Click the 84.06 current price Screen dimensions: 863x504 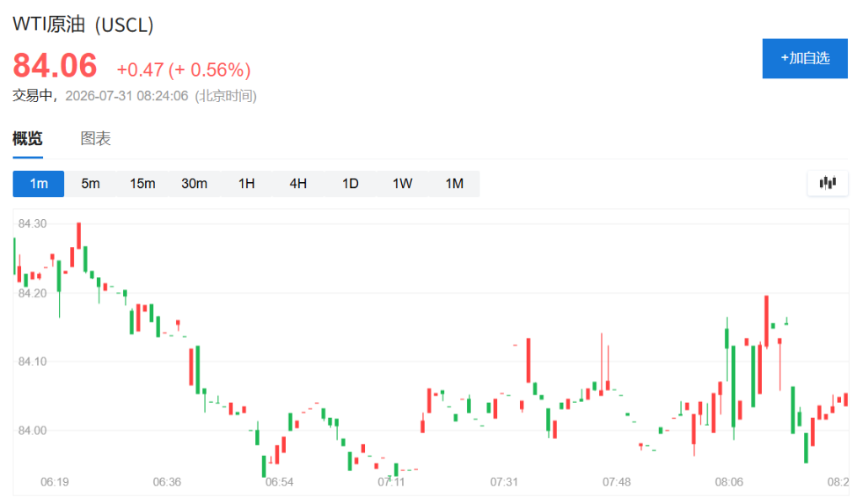coord(55,66)
